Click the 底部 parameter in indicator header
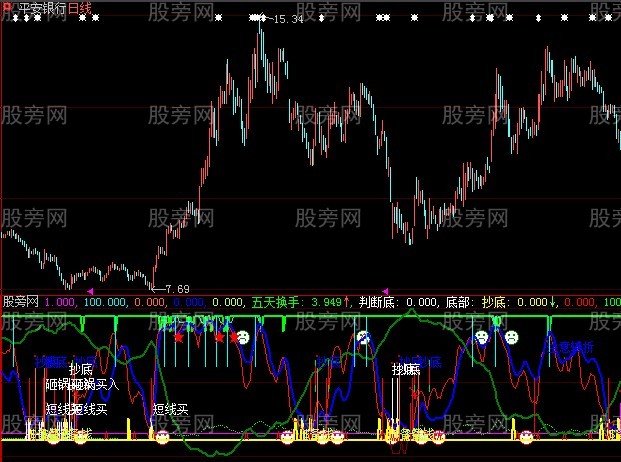 [457, 301]
